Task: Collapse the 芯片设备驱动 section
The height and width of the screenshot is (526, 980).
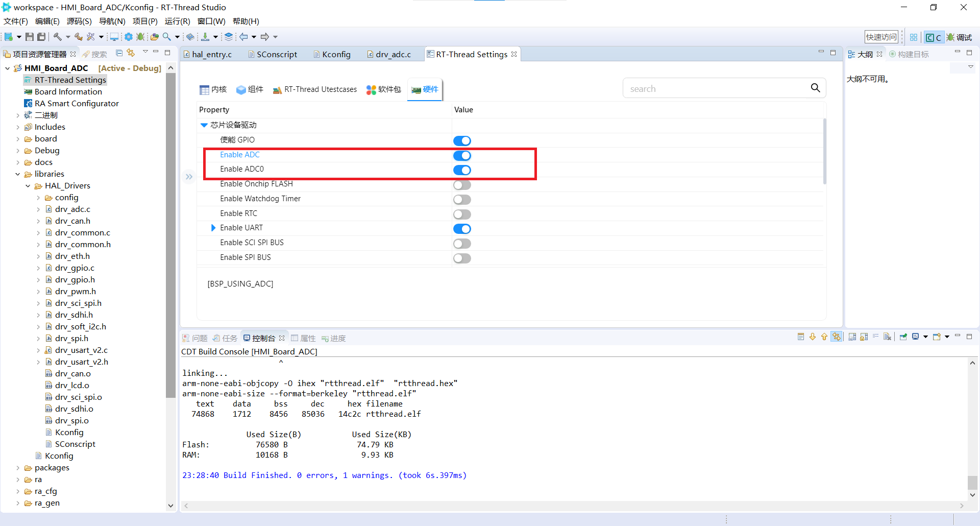Action: [204, 125]
